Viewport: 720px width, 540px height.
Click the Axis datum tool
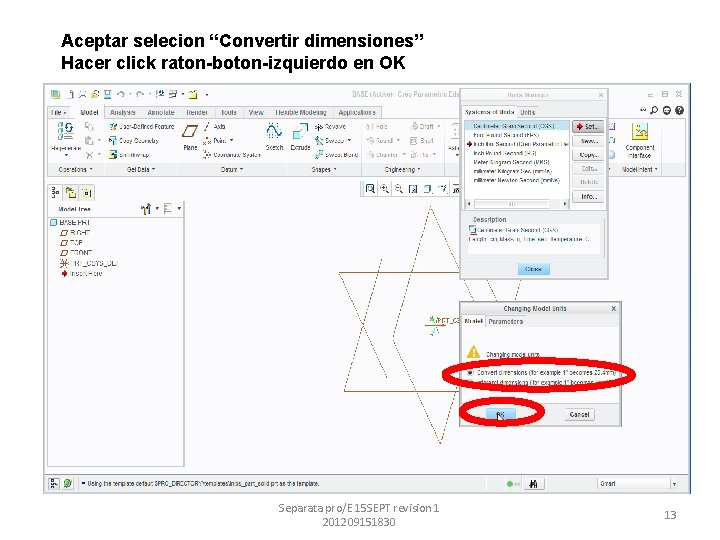[x=214, y=126]
